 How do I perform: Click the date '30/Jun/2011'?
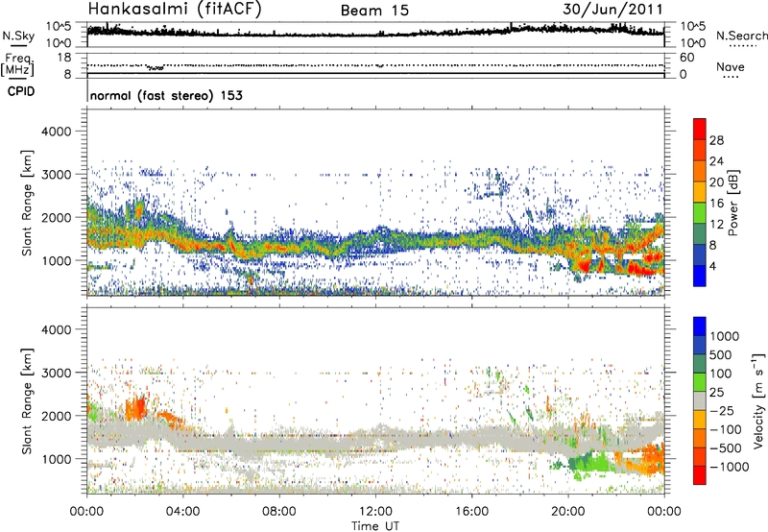tap(612, 10)
